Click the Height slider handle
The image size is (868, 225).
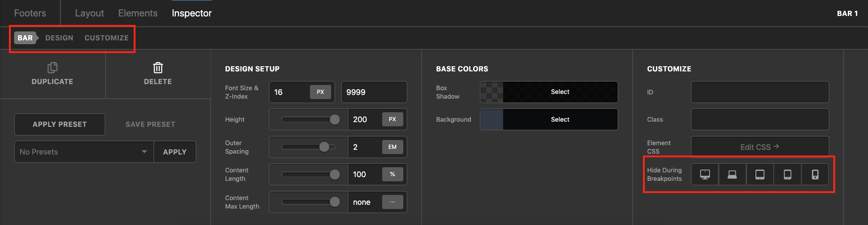tap(335, 119)
